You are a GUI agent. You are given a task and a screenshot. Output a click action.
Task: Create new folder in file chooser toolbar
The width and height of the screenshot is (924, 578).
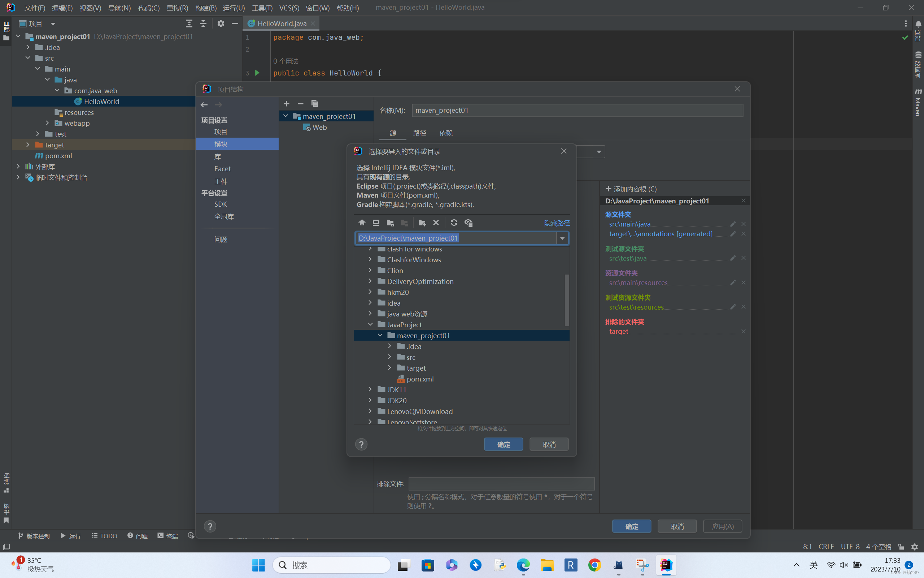422,223
